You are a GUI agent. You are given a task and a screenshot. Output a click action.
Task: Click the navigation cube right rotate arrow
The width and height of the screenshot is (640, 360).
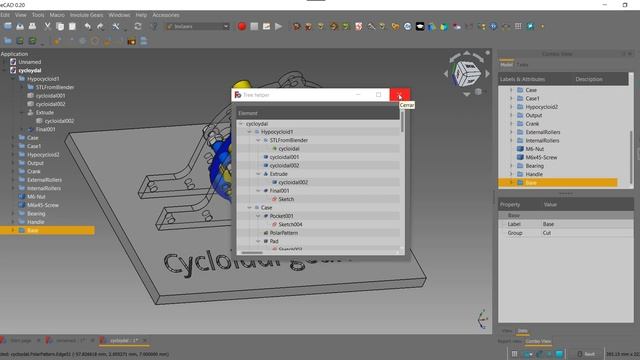coord(487,74)
